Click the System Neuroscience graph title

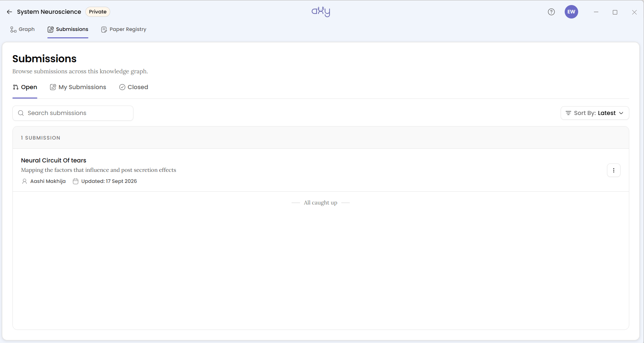pos(49,12)
